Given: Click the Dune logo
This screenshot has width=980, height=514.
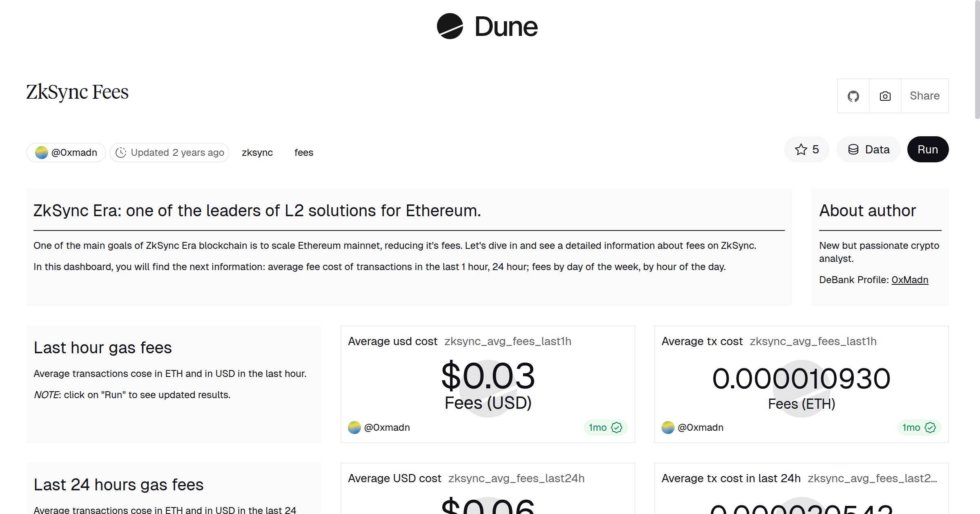Looking at the screenshot, I should point(486,26).
